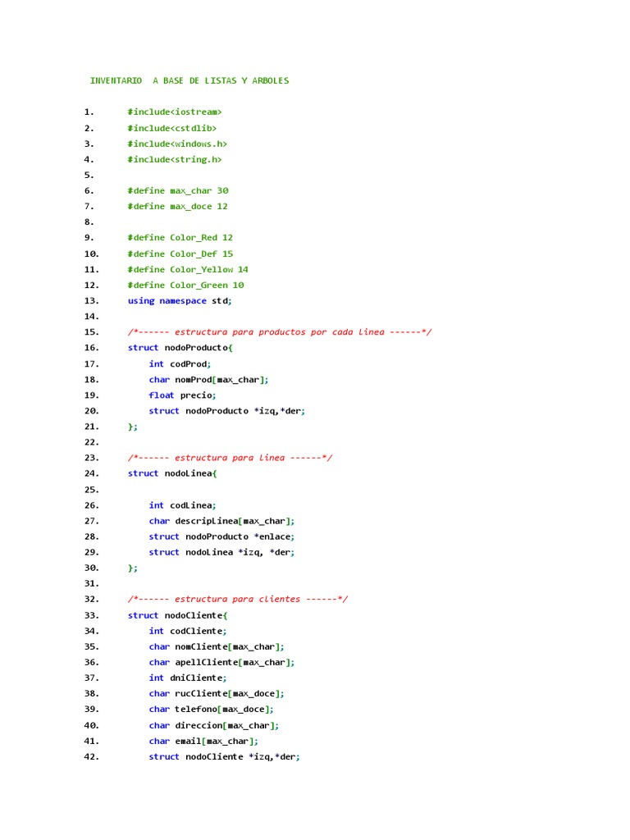
Task: Click on int codProd; declaration
Action: point(180,363)
